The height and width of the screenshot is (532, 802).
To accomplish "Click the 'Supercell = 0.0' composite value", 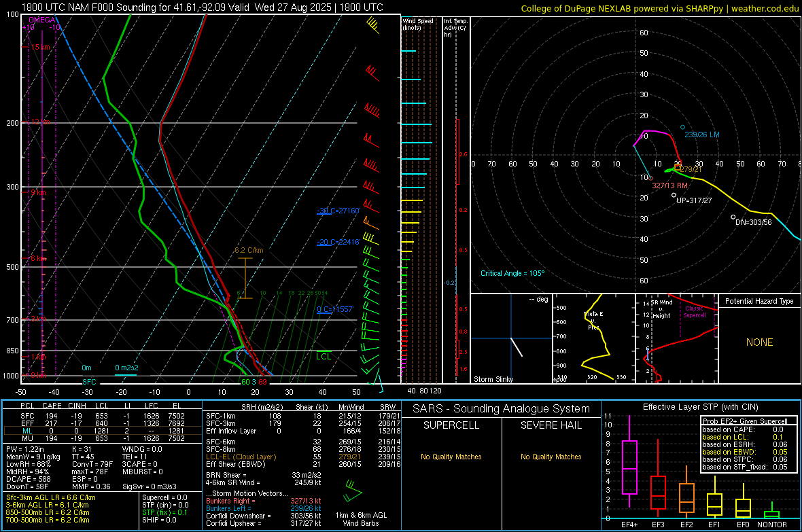I will [x=164, y=497].
